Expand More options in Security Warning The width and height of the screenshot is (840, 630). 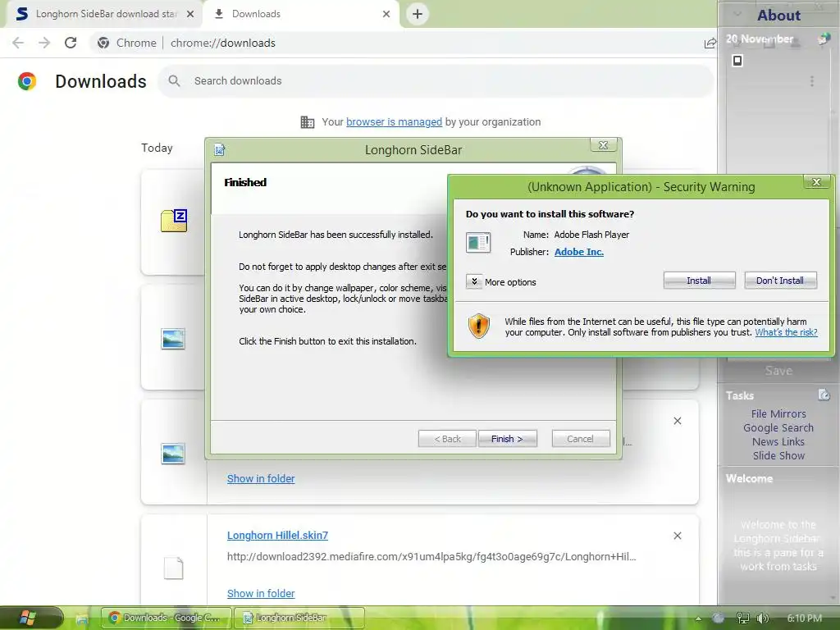[x=474, y=282]
